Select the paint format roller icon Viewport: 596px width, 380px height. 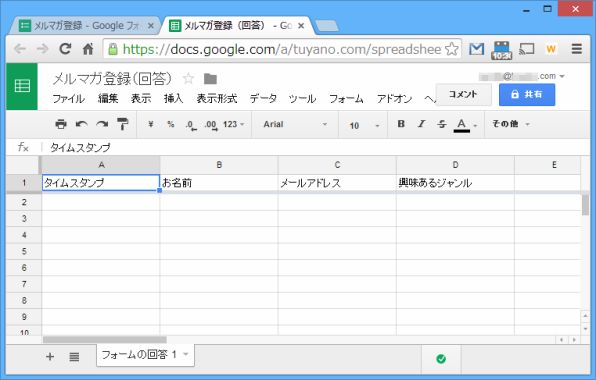[122, 124]
